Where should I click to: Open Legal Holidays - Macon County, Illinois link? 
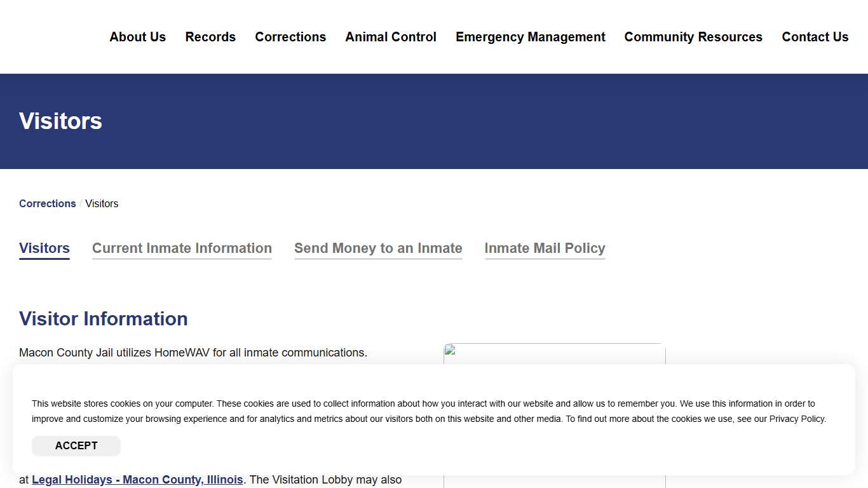[x=137, y=480]
